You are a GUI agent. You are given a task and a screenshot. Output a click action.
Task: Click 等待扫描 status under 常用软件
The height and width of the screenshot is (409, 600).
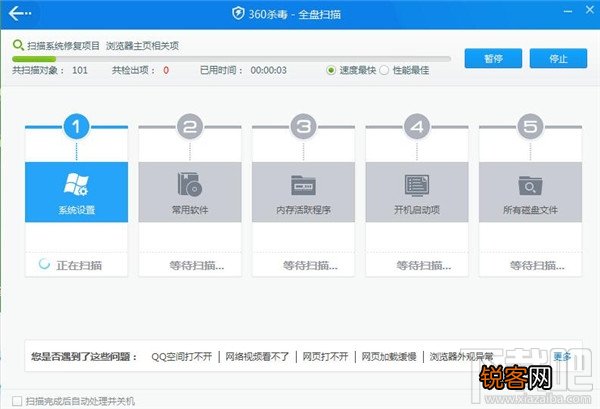[197, 265]
